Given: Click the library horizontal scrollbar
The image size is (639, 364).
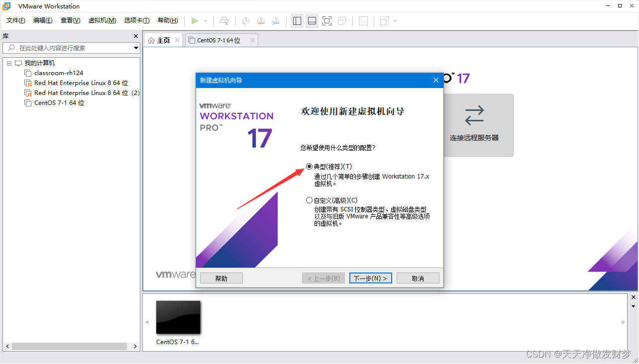Looking at the screenshot, I should tap(69, 346).
